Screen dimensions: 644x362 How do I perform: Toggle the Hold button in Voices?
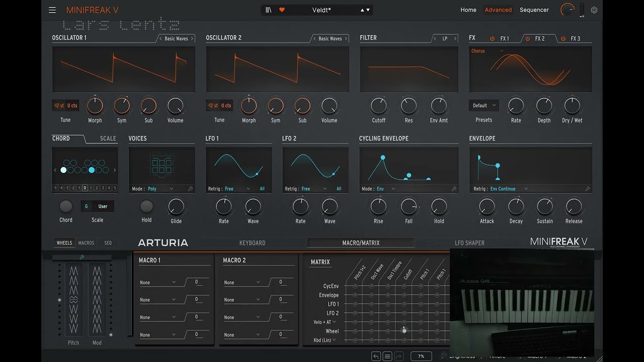pyautogui.click(x=146, y=206)
